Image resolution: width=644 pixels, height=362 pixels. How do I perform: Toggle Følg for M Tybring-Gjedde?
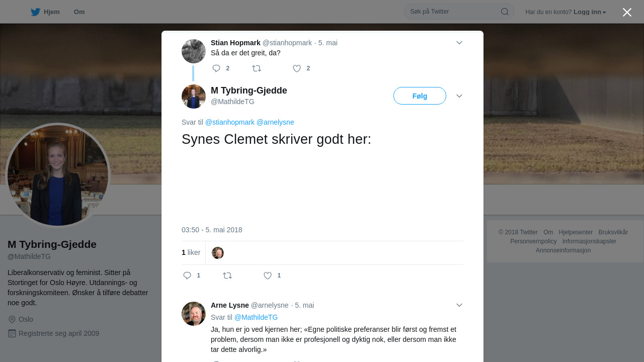click(420, 96)
